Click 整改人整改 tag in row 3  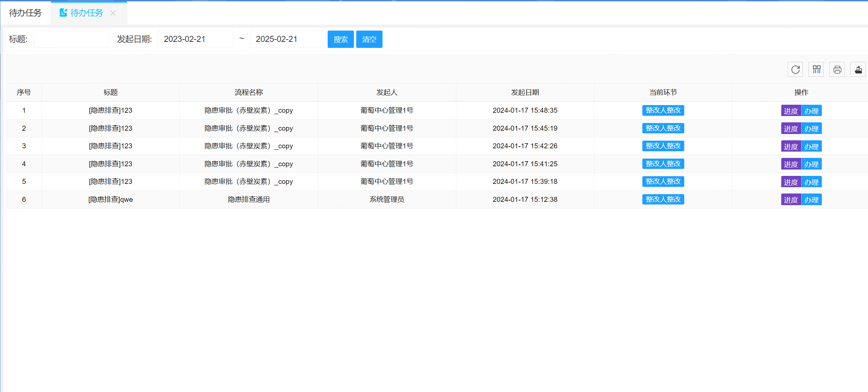663,146
